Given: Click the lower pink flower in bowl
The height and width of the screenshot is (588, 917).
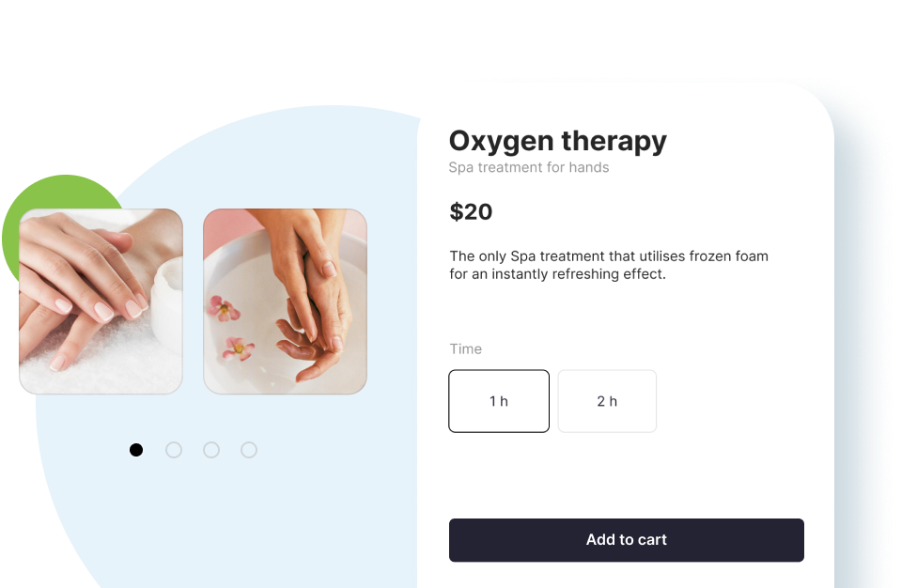Looking at the screenshot, I should [238, 348].
